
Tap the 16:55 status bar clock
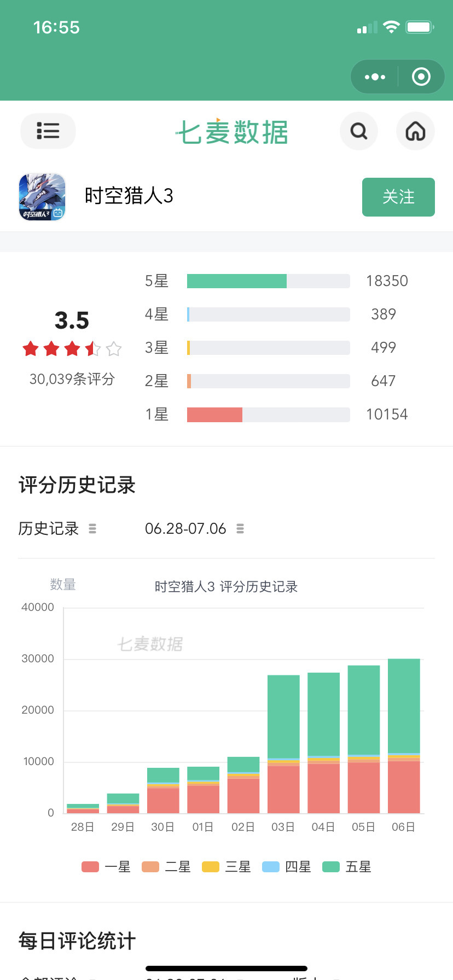click(x=56, y=27)
